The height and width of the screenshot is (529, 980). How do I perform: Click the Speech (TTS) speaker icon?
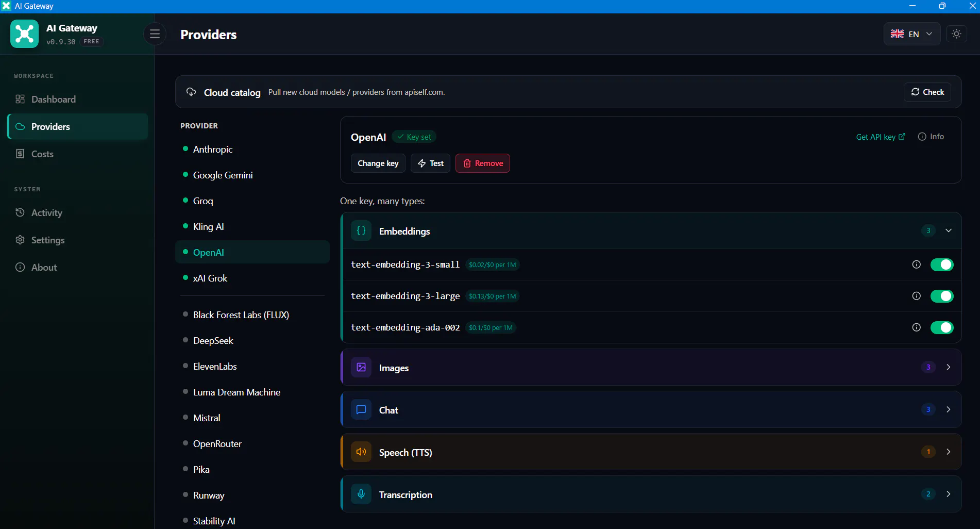point(361,452)
